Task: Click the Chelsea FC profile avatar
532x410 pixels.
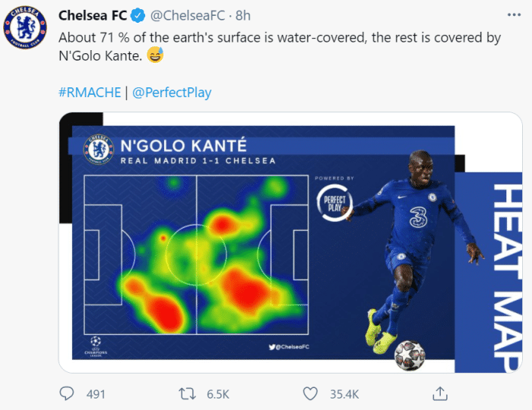Action: 26,28
